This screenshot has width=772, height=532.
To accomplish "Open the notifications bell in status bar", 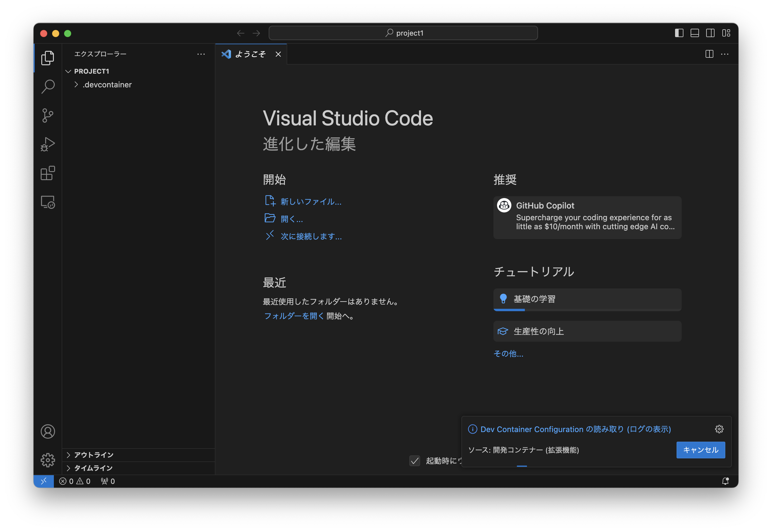I will 725,481.
